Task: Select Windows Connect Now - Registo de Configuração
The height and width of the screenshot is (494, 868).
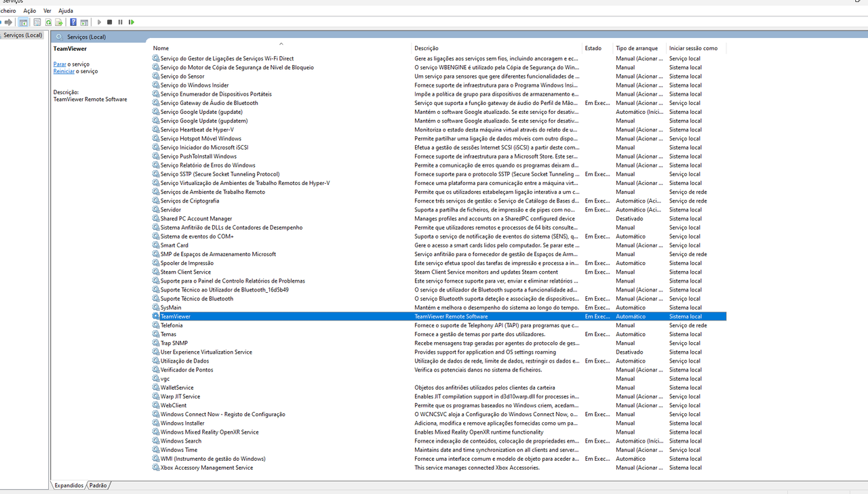Action: point(439,414)
